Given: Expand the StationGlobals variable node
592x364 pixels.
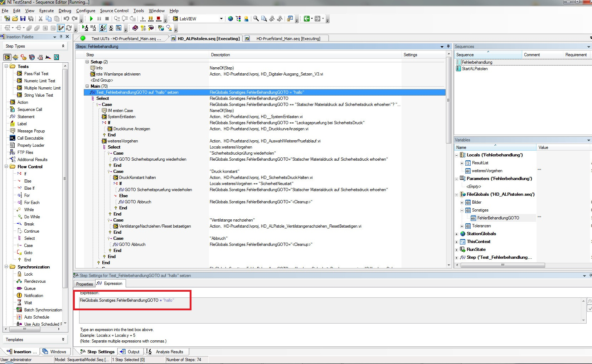Looking at the screenshot, I should click(x=457, y=234).
